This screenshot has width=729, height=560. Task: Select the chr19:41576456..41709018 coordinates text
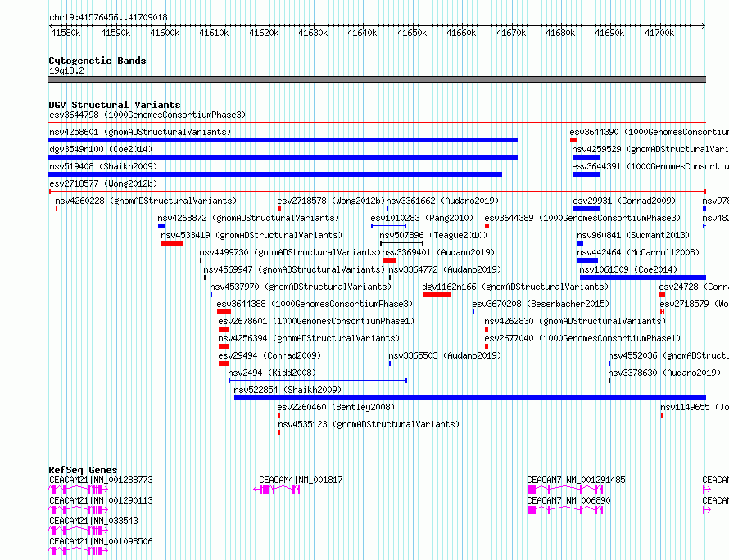pos(108,18)
